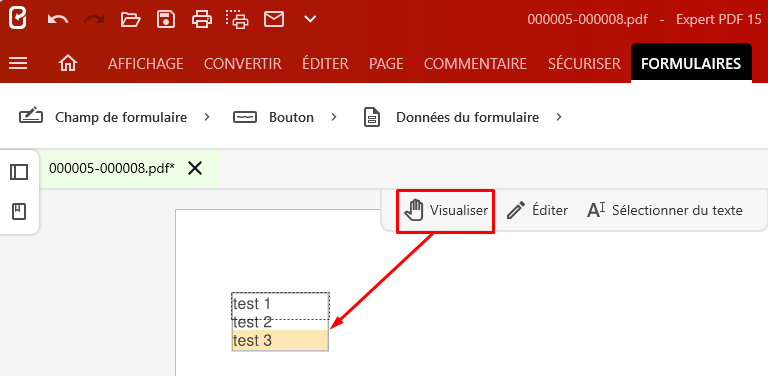Click the Données du formulaire icon
This screenshot has height=376, width=768.
click(x=372, y=118)
